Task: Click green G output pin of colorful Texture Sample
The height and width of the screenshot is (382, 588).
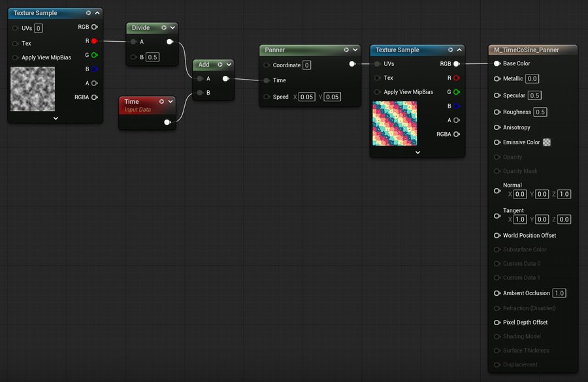Action: point(457,92)
